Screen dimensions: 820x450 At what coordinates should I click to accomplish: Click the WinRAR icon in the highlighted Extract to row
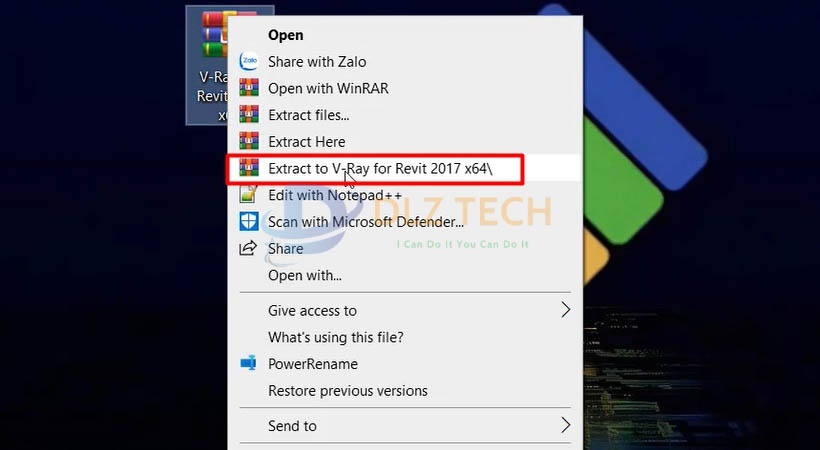coord(249,168)
